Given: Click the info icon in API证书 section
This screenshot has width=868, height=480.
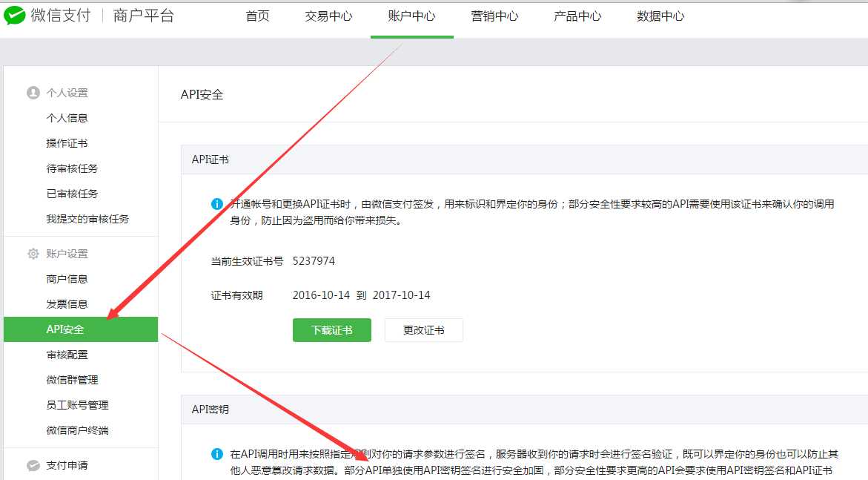Looking at the screenshot, I should pyautogui.click(x=217, y=204).
